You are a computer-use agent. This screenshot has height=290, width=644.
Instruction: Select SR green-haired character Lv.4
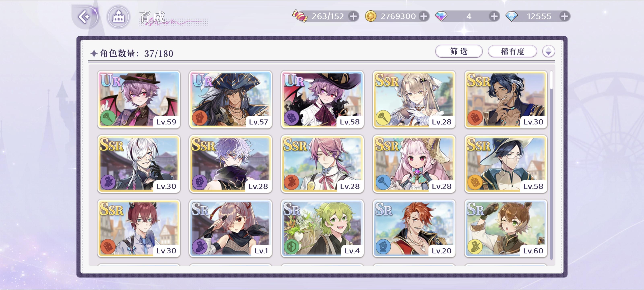tap(322, 228)
